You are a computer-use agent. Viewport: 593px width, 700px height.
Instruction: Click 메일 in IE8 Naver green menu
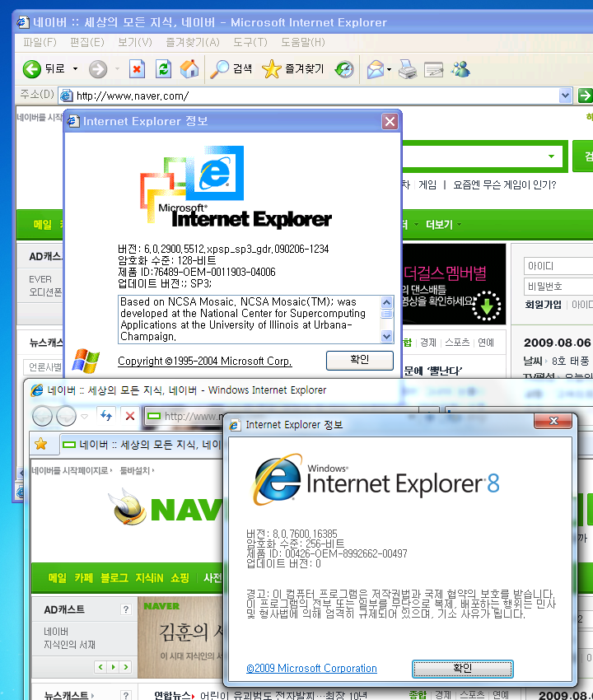[x=57, y=577]
